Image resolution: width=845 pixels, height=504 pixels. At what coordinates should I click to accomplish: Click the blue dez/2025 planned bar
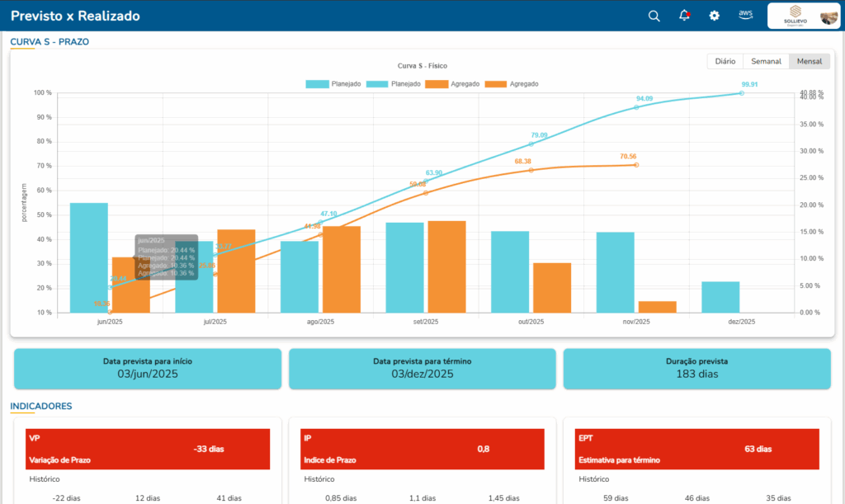pos(720,297)
